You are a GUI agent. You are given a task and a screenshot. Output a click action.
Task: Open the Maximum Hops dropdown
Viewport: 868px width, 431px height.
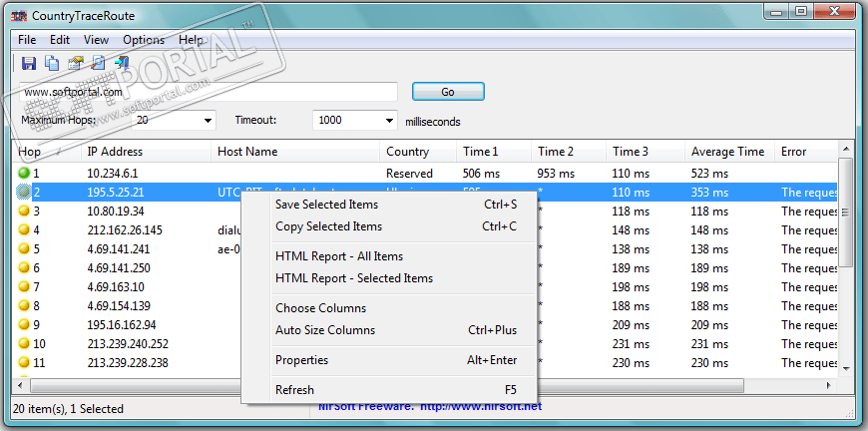tap(209, 120)
